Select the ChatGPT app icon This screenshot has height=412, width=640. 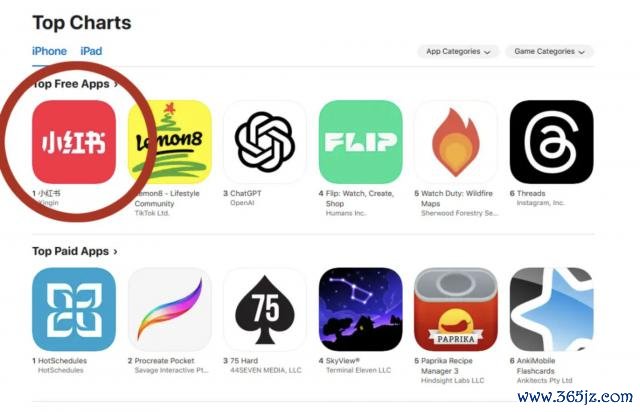[265, 142]
